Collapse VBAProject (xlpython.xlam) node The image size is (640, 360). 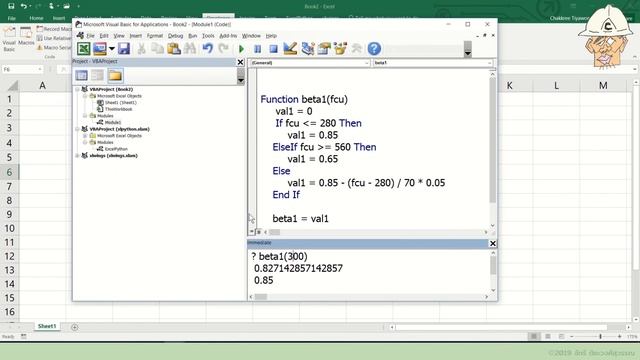click(x=78, y=129)
